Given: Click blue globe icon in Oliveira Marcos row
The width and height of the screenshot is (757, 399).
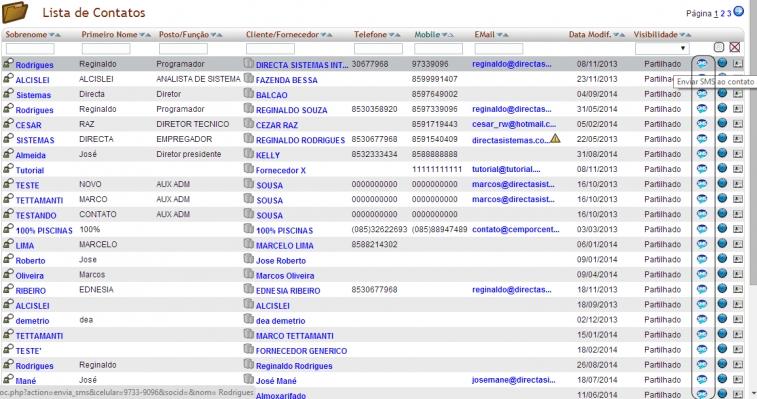Looking at the screenshot, I should point(722,273).
